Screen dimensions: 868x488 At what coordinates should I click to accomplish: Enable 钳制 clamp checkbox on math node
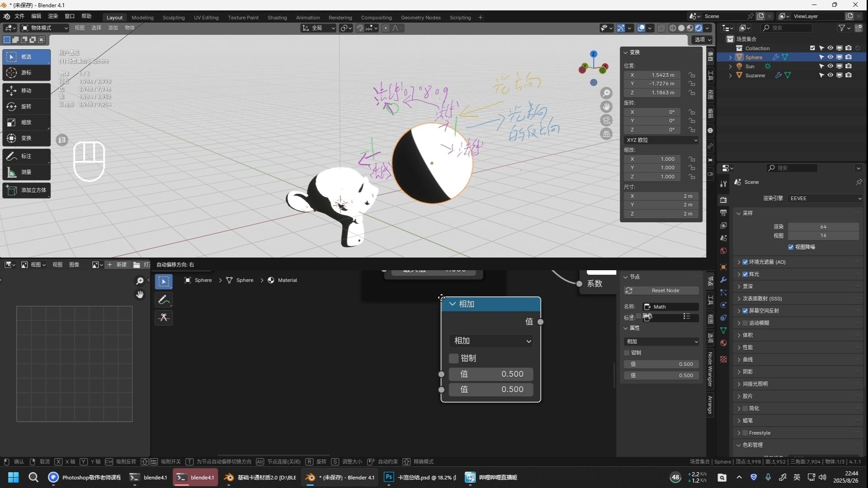pos(454,358)
